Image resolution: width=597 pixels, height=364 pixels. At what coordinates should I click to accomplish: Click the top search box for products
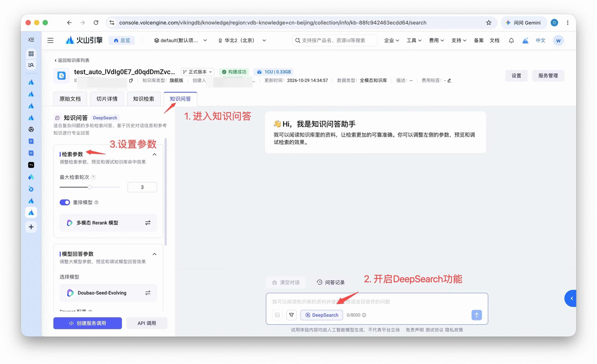click(x=335, y=40)
